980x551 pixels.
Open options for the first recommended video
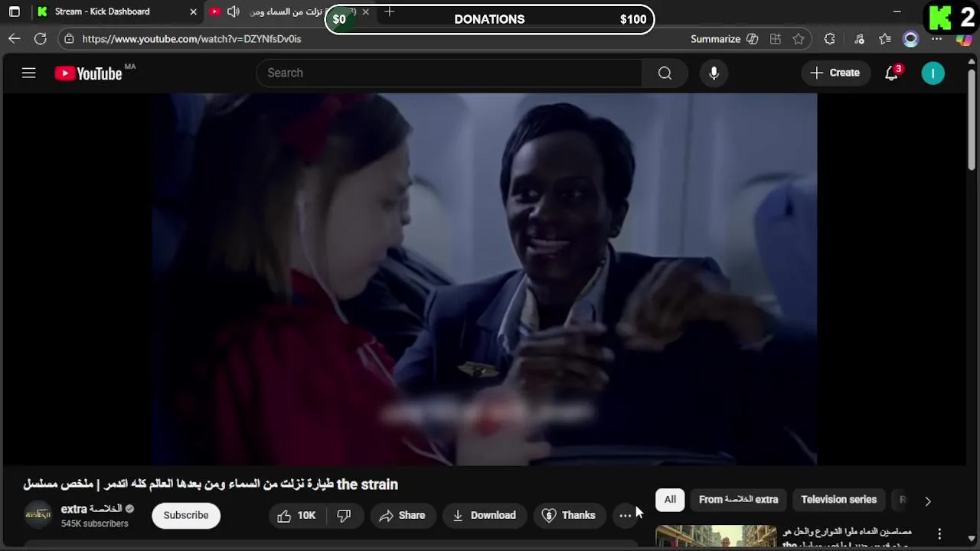[x=939, y=533]
